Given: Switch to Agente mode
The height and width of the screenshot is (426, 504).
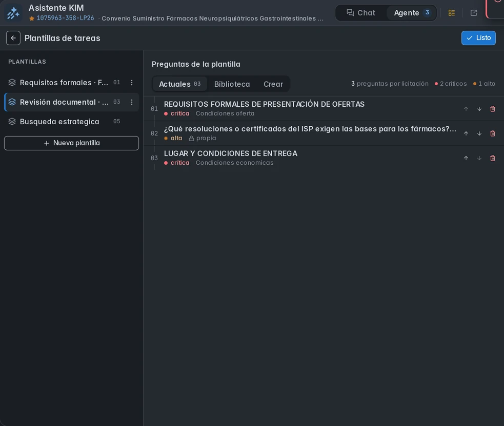Looking at the screenshot, I should (411, 13).
